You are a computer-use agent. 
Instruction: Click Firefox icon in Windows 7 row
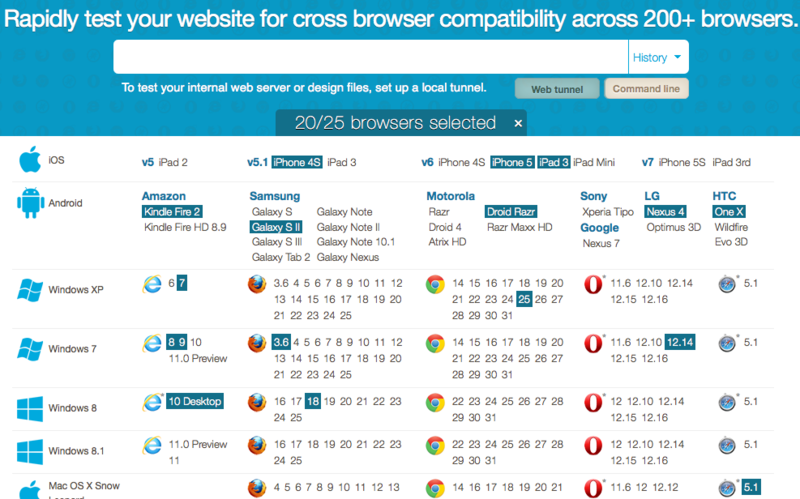click(x=257, y=343)
